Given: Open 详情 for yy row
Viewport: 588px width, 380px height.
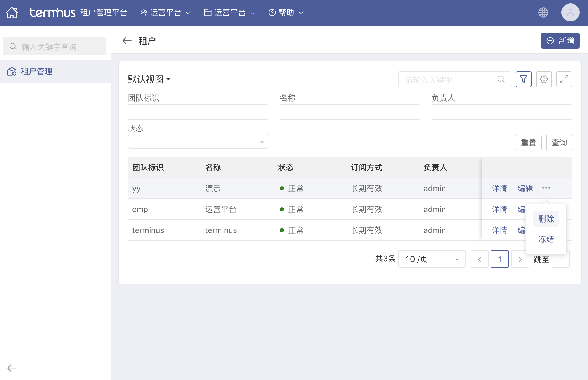Looking at the screenshot, I should (x=499, y=188).
